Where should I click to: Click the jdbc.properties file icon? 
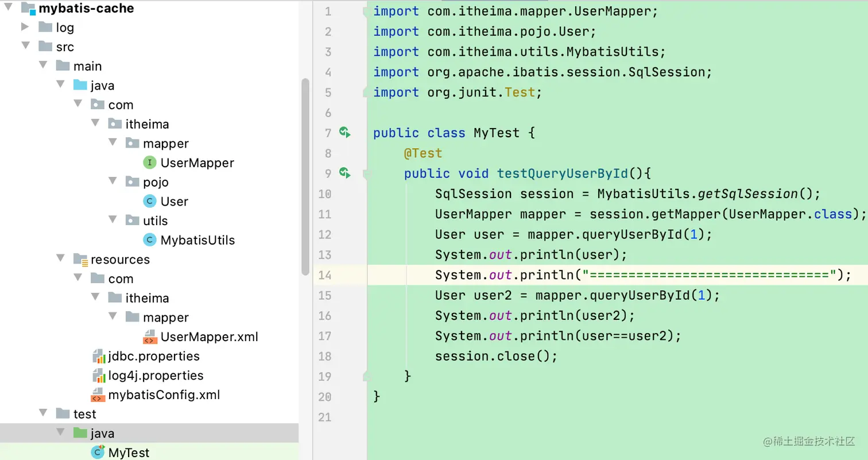tap(98, 356)
